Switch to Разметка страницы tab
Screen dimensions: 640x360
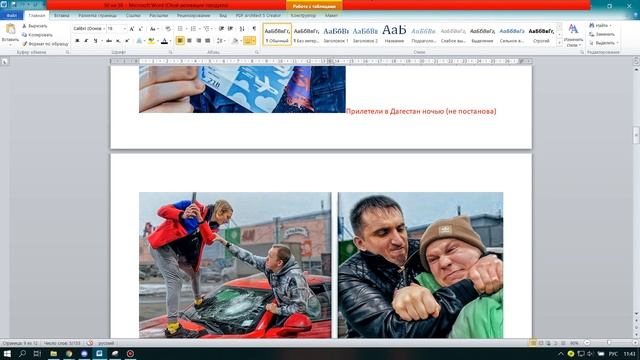click(x=98, y=16)
